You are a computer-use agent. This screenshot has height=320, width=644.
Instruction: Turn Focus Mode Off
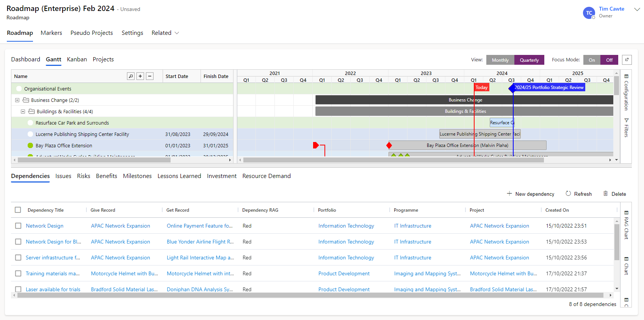pos(609,60)
